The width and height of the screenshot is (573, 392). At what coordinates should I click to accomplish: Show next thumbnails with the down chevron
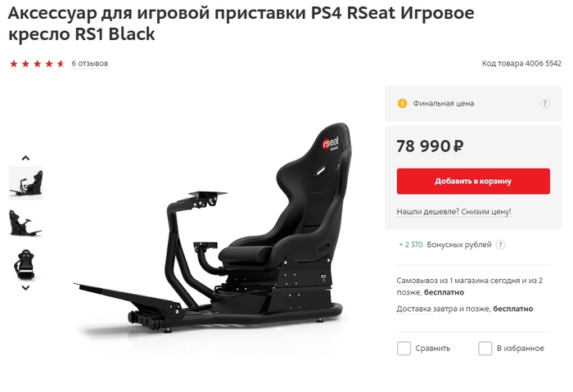(x=25, y=288)
